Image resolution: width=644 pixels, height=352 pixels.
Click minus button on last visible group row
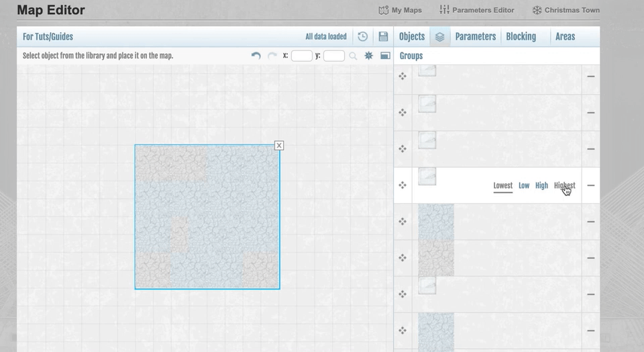click(x=590, y=331)
